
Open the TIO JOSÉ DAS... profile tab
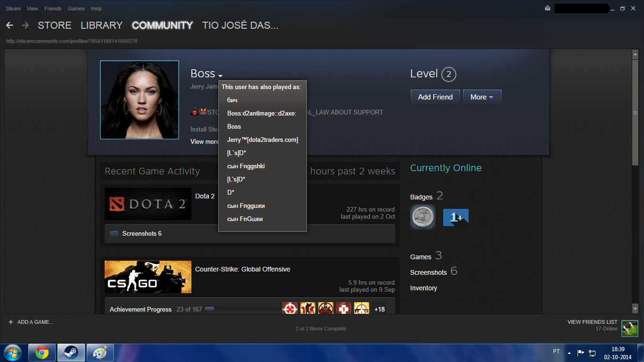240,25
